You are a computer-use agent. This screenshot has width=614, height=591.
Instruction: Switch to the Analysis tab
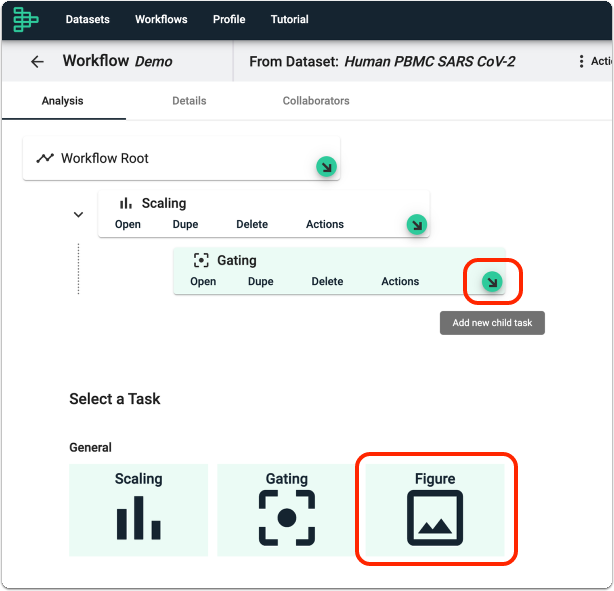(63, 101)
